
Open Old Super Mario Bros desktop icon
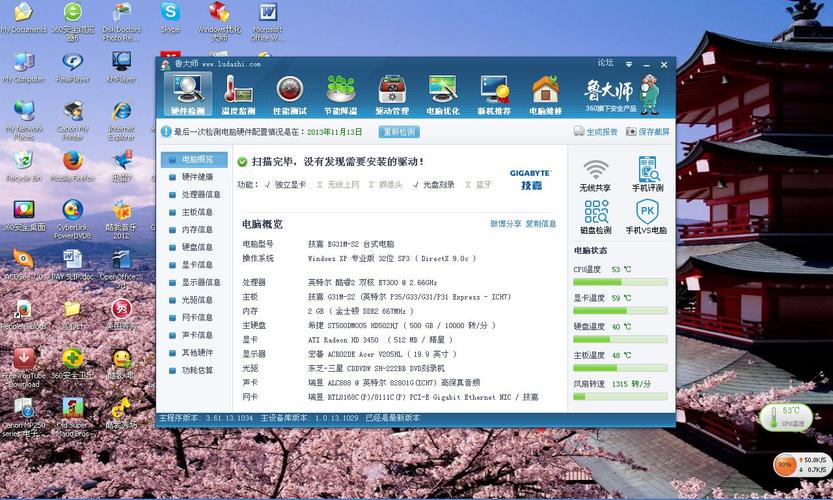click(73, 418)
